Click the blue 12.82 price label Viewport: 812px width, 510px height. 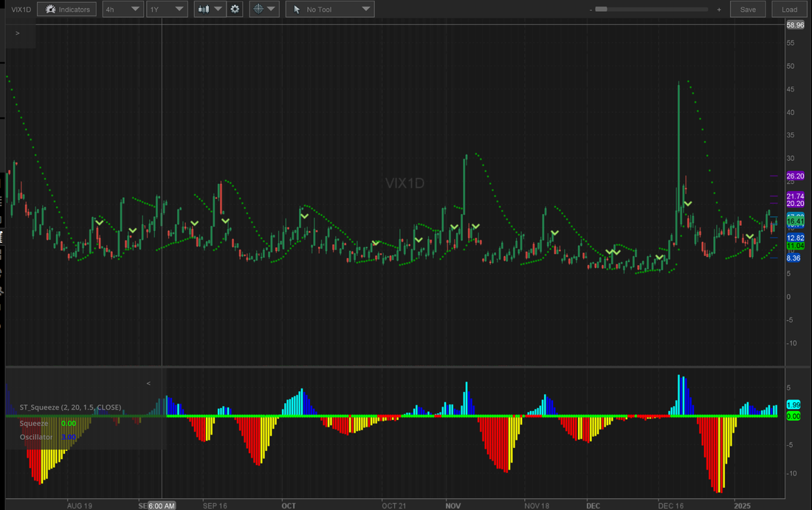(x=796, y=238)
